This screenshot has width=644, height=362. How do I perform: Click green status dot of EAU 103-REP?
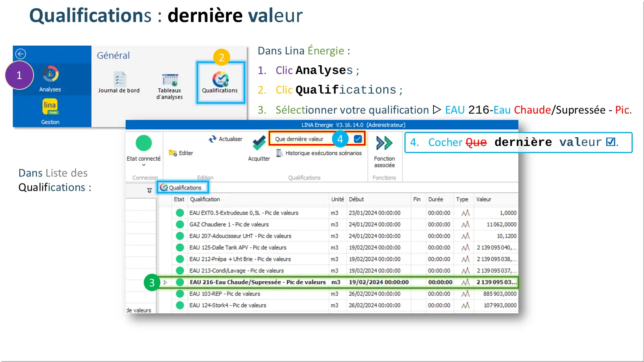pos(180,294)
